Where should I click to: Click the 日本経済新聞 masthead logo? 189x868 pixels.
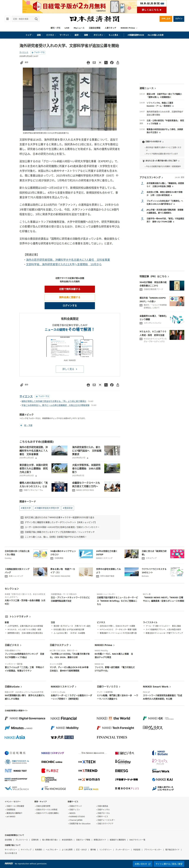click(x=94, y=19)
